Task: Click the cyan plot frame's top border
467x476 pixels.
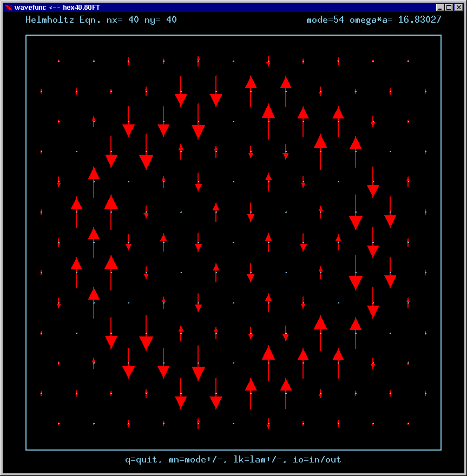Action: pyautogui.click(x=233, y=36)
